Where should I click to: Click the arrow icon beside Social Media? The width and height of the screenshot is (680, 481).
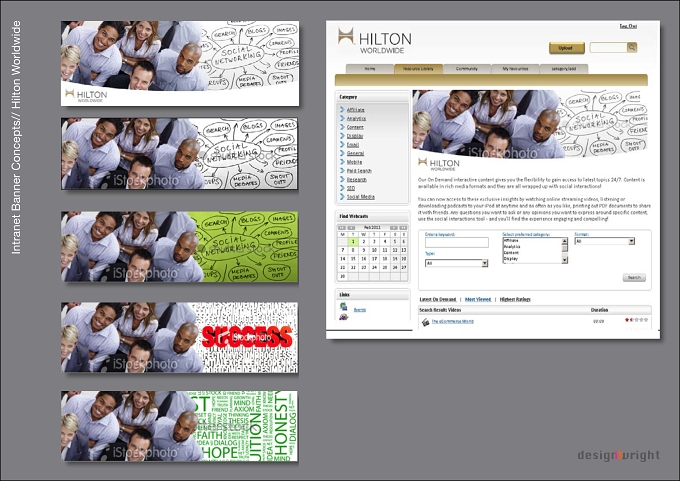pyautogui.click(x=342, y=196)
